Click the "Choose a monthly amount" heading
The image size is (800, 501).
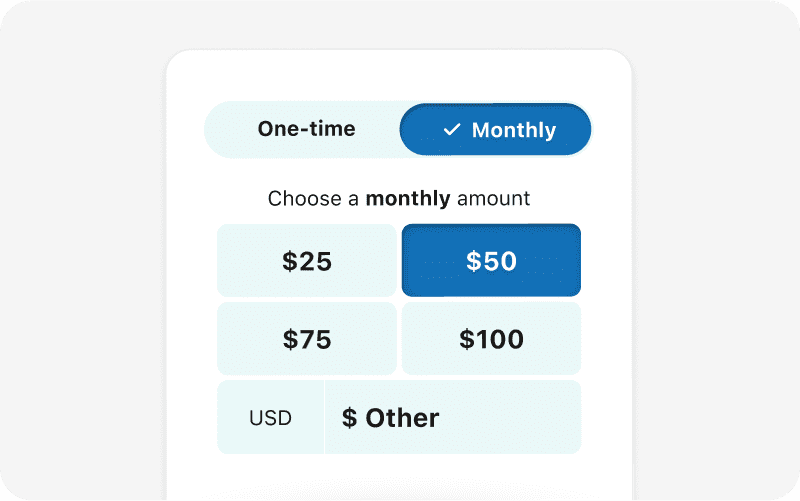coord(399,198)
